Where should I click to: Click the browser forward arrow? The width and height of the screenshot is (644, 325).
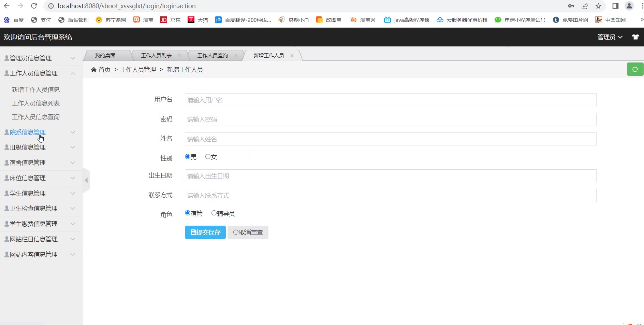coord(20,6)
